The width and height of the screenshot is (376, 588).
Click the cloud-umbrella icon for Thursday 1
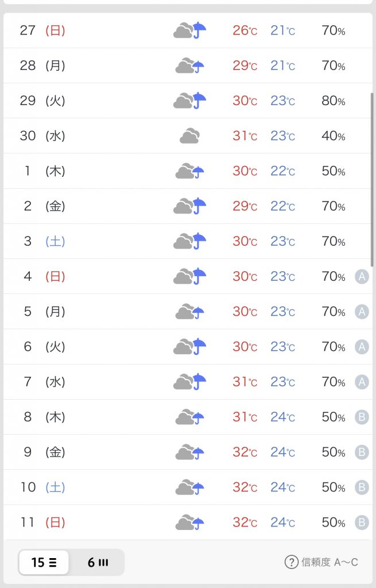(189, 171)
